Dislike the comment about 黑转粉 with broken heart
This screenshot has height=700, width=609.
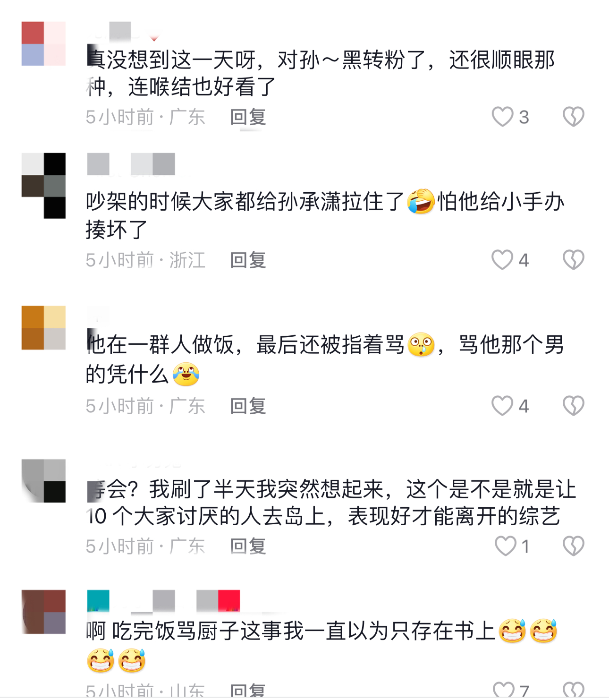[573, 117]
